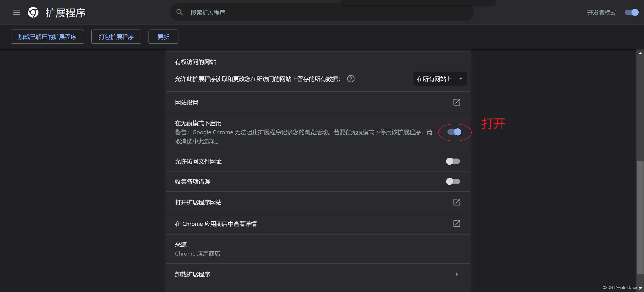Click the 允许访问文件网址 label
This screenshot has width=644, height=292.
(198, 161)
